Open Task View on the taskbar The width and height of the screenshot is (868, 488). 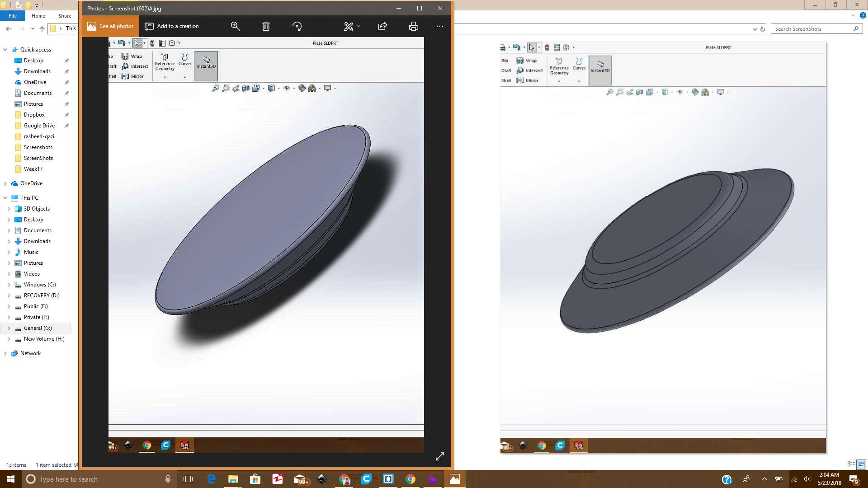pyautogui.click(x=188, y=479)
